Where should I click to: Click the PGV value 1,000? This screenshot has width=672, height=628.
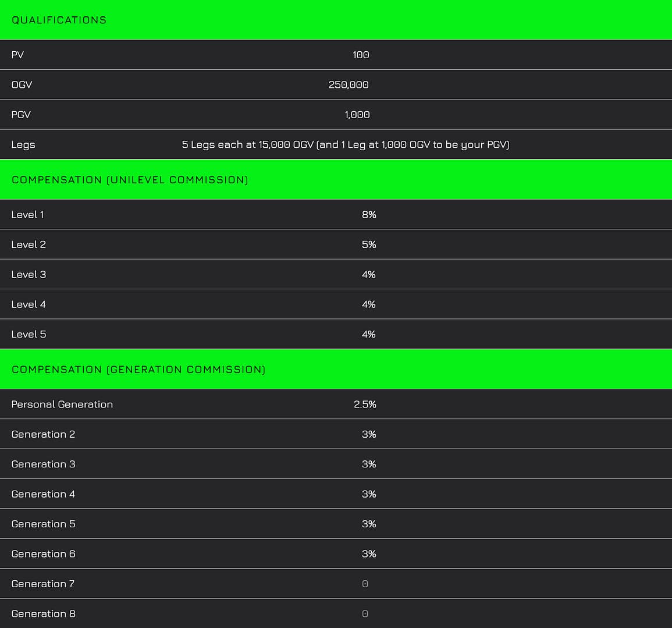[x=357, y=115]
